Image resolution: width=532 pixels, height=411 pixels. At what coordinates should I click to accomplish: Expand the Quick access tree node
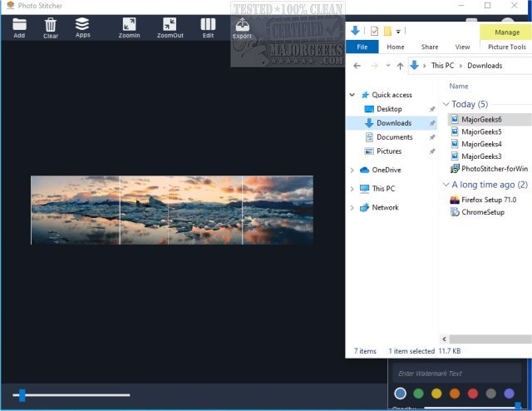pyautogui.click(x=352, y=95)
